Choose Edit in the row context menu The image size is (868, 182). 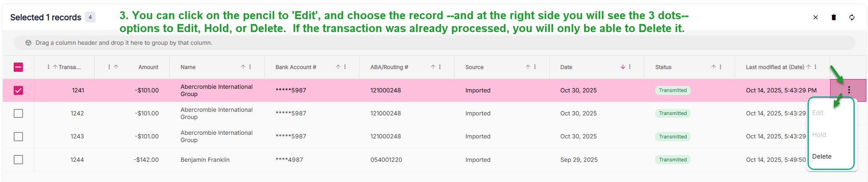click(818, 113)
